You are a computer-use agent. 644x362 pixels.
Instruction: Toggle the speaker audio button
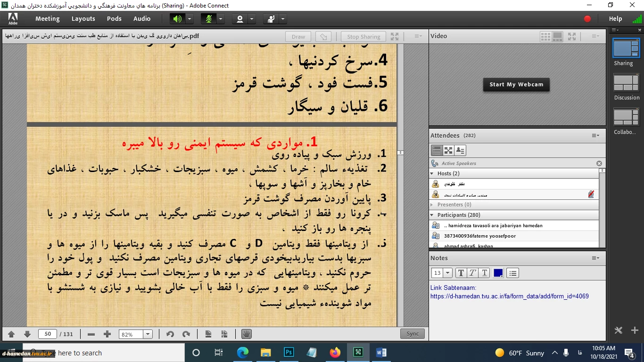click(x=177, y=19)
